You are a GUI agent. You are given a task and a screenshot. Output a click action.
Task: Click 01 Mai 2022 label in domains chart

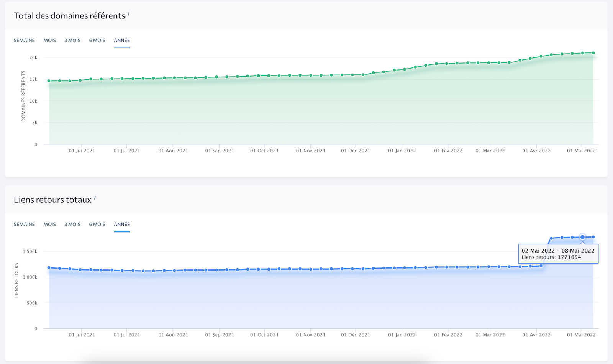[x=581, y=151]
